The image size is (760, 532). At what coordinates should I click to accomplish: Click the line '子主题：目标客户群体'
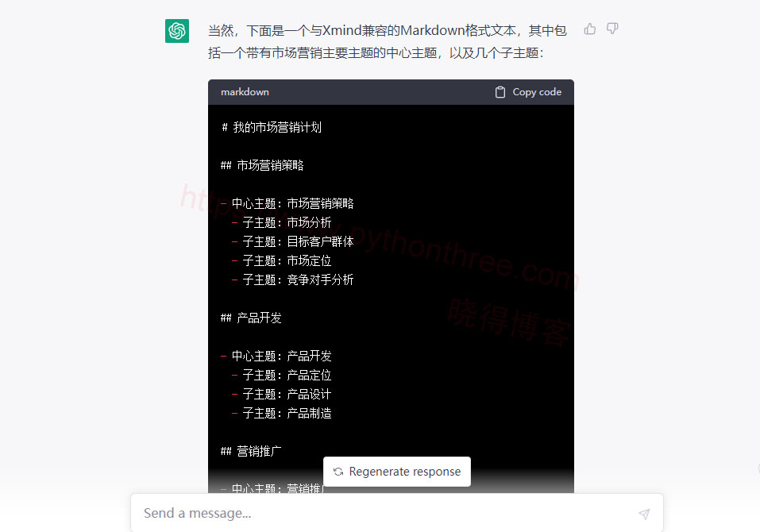pyautogui.click(x=298, y=241)
